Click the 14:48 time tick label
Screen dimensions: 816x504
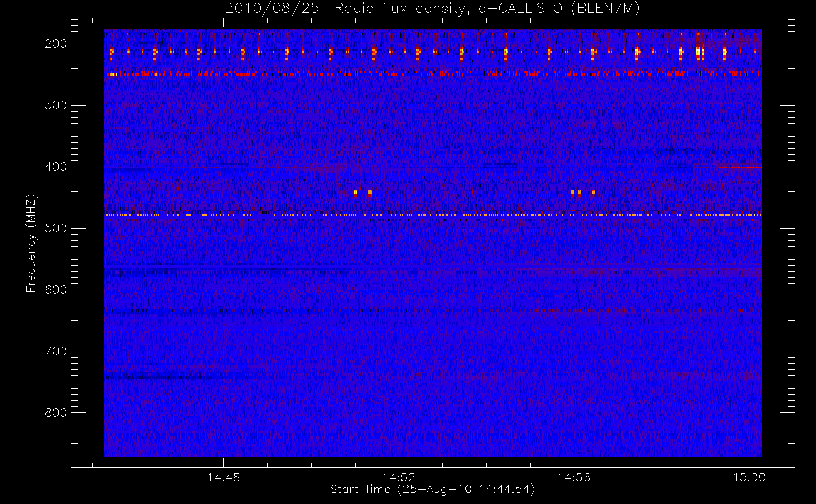224,477
